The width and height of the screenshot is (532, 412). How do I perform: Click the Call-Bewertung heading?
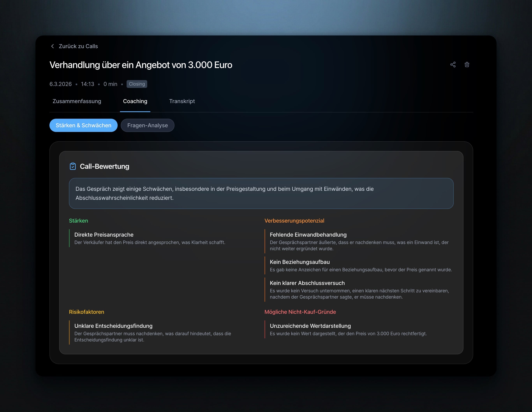pyautogui.click(x=105, y=166)
